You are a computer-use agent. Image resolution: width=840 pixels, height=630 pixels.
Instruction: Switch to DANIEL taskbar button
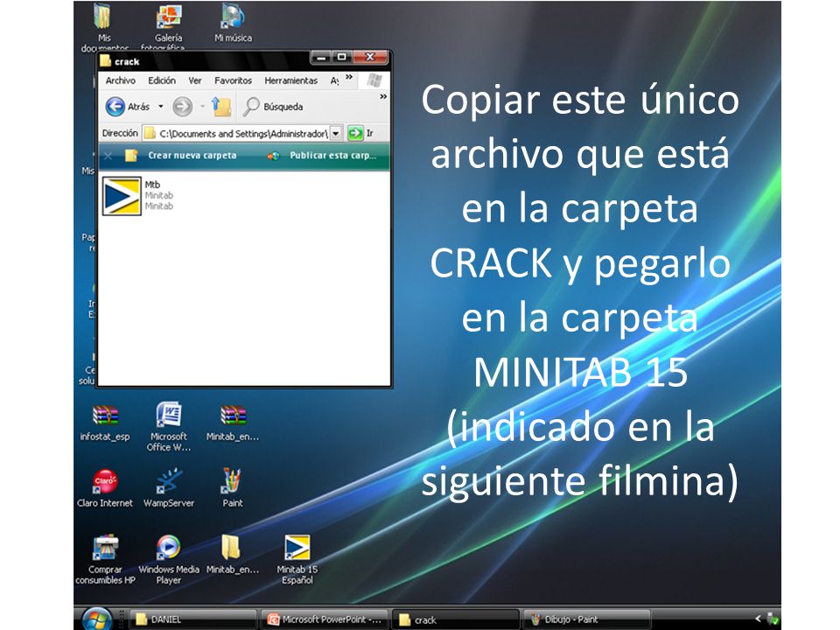pyautogui.click(x=193, y=619)
